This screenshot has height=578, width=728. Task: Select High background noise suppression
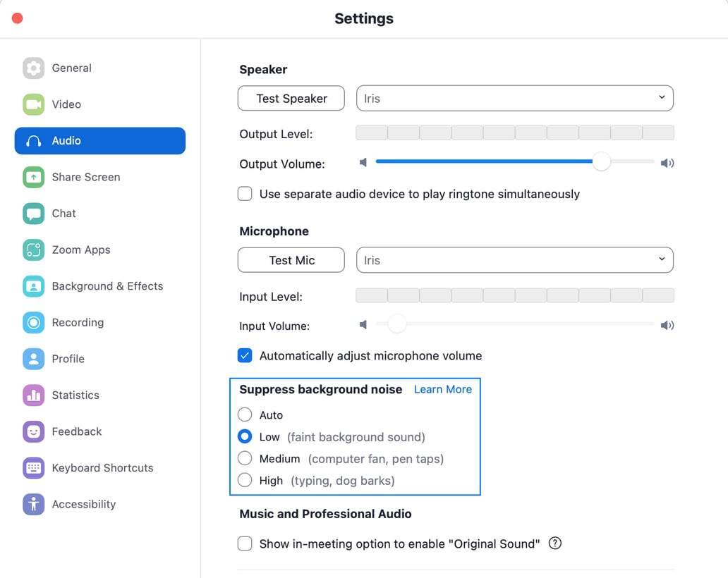click(x=245, y=481)
